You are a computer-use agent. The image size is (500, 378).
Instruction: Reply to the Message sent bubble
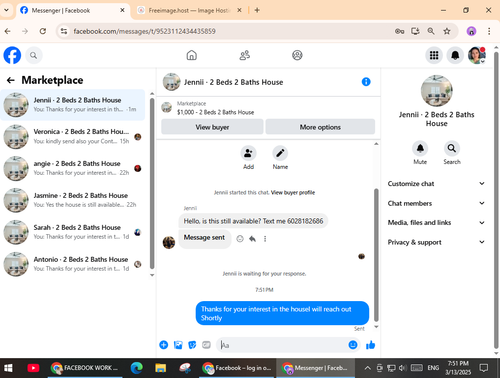pyautogui.click(x=252, y=239)
